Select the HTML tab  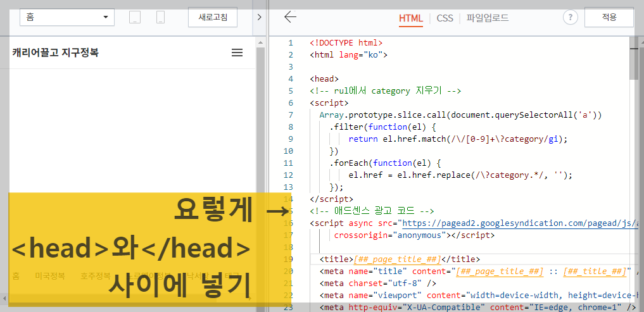411,18
